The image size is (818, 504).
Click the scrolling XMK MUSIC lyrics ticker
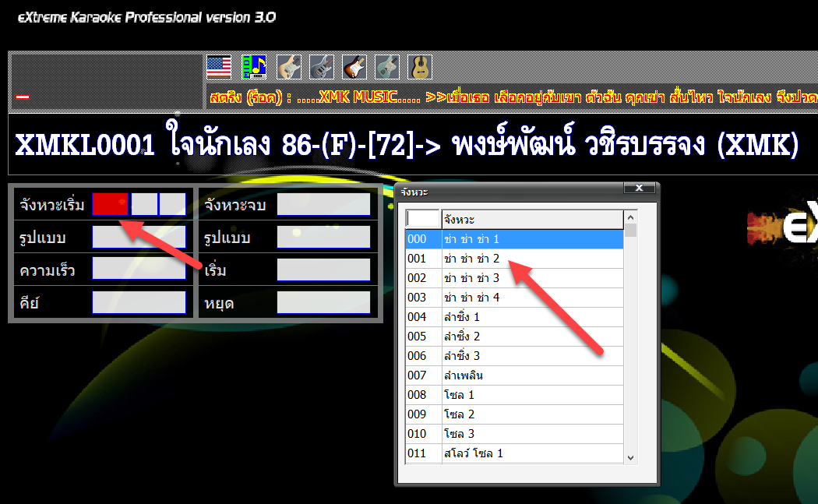513,97
